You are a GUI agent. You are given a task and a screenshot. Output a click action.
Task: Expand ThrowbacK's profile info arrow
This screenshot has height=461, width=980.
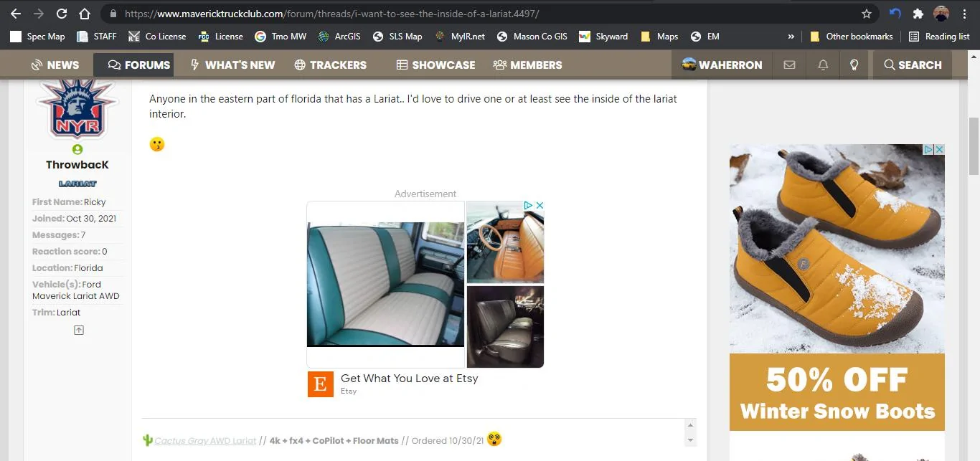point(79,330)
